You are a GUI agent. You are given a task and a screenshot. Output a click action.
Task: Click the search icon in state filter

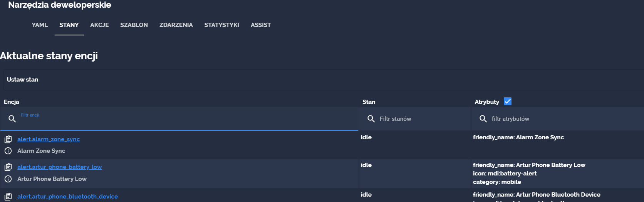click(x=371, y=119)
